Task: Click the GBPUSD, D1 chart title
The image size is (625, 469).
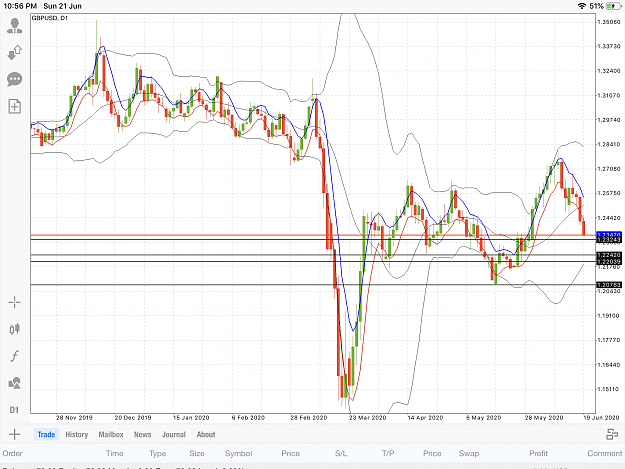Action: (x=50, y=18)
